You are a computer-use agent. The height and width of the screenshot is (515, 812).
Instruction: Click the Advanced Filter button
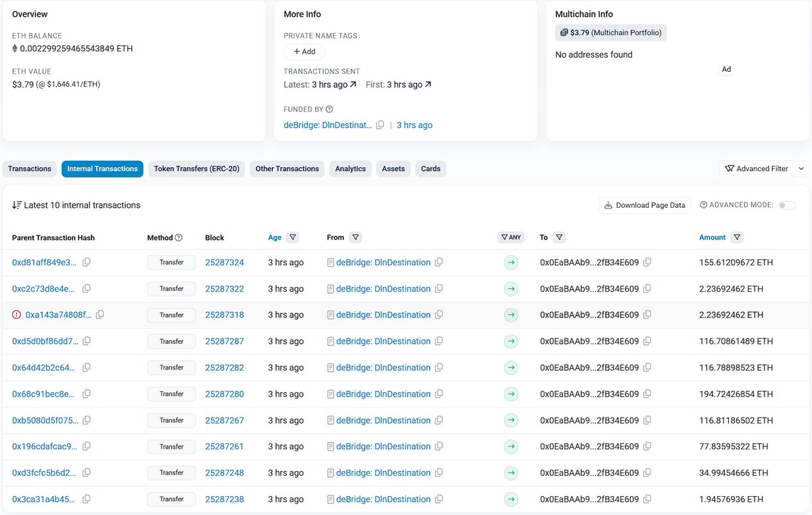click(757, 169)
